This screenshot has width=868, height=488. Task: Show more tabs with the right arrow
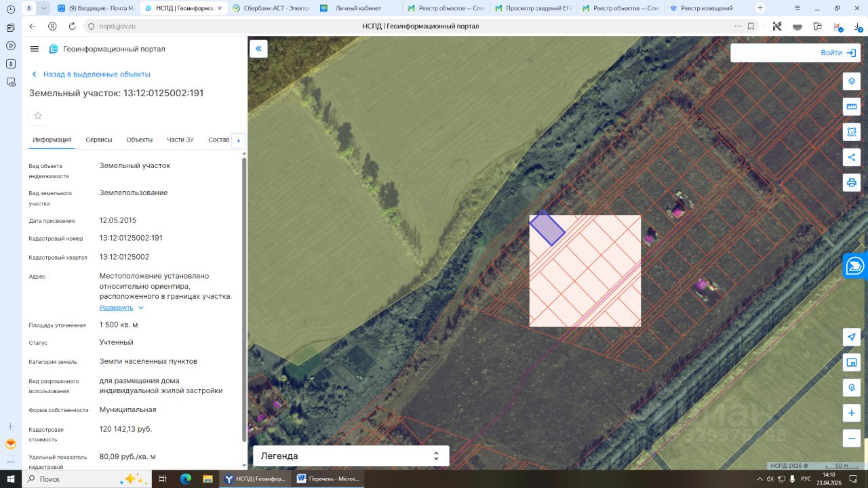tap(238, 140)
